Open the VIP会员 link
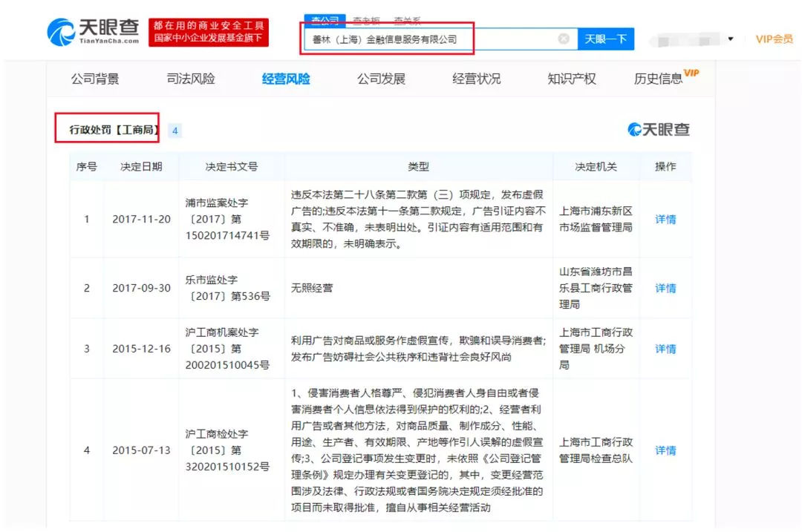 [774, 39]
